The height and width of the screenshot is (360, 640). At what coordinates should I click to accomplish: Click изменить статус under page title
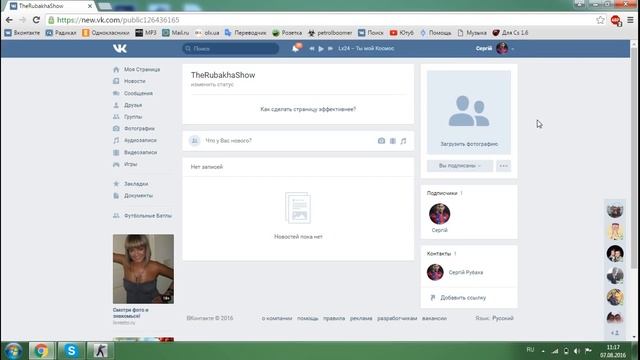coord(212,84)
